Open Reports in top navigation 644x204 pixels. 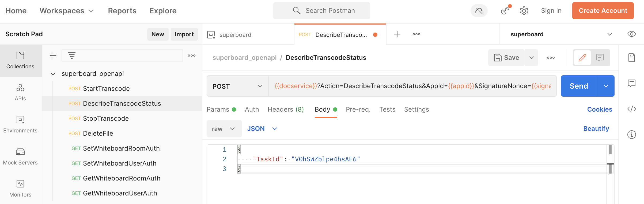(x=122, y=11)
